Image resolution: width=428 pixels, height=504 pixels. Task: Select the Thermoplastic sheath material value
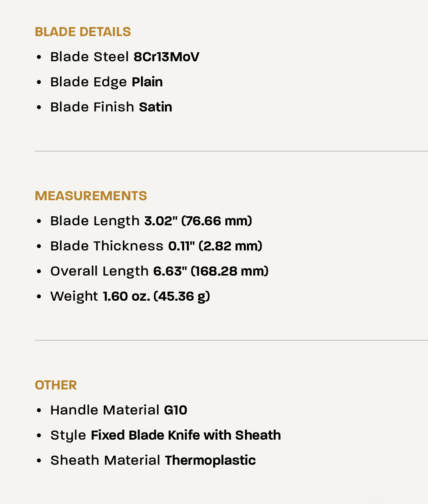[x=210, y=460]
